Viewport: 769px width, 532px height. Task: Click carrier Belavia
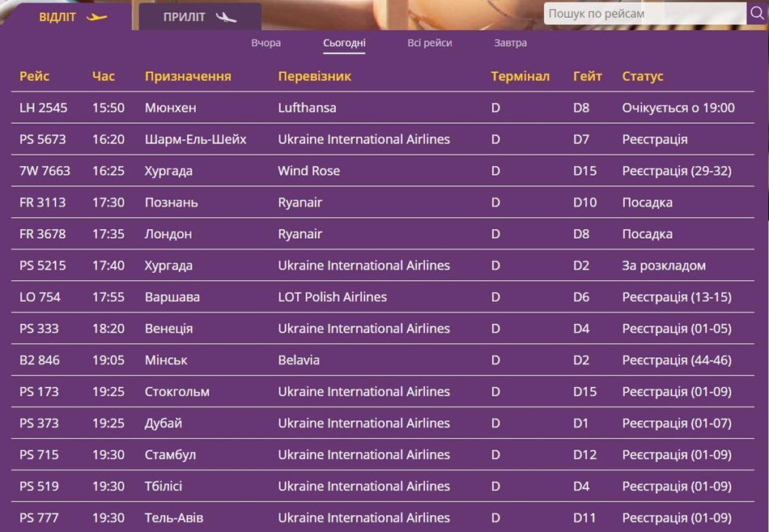coord(299,360)
